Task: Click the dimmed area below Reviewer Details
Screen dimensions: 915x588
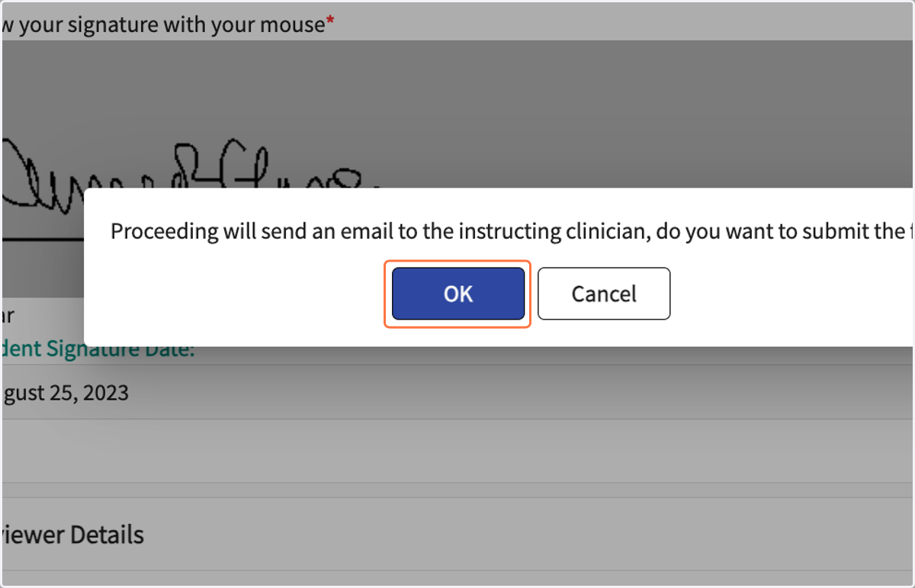Action: (x=457, y=579)
